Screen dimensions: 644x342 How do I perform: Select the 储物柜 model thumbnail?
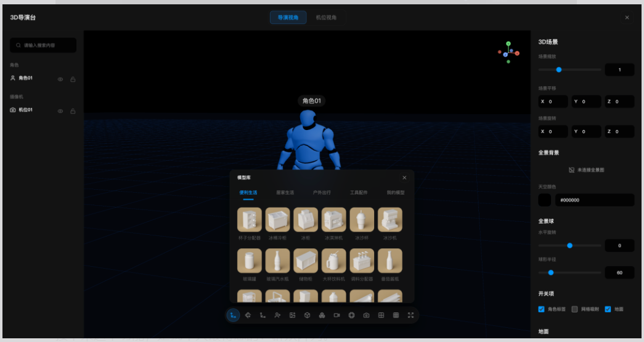pyautogui.click(x=306, y=261)
